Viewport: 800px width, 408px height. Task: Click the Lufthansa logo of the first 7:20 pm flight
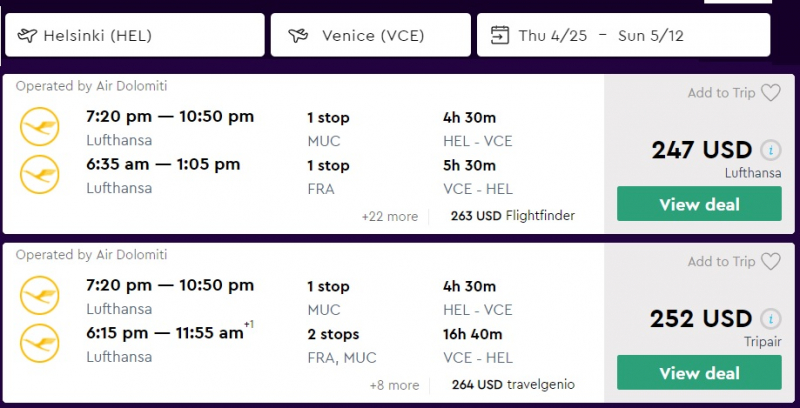[x=39, y=127]
